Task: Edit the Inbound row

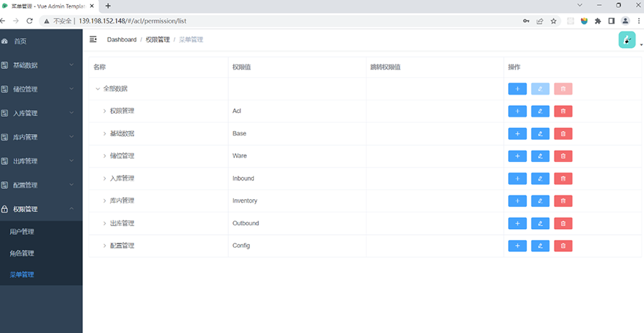Action: pyautogui.click(x=540, y=178)
